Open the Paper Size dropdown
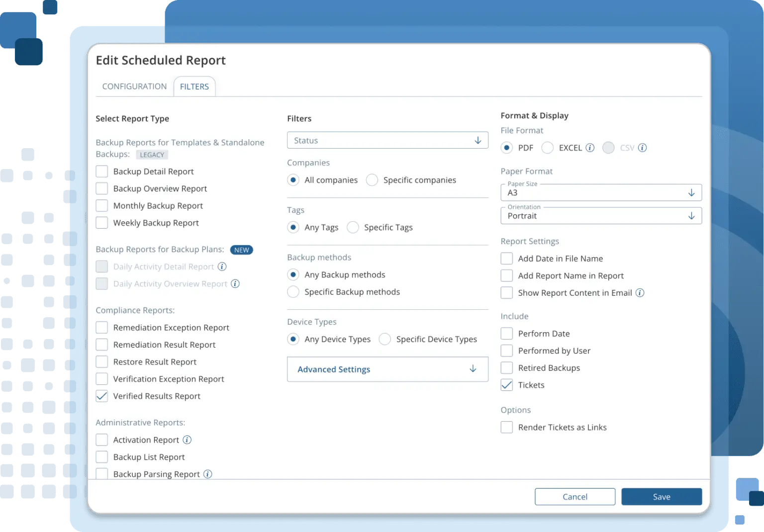 (601, 192)
